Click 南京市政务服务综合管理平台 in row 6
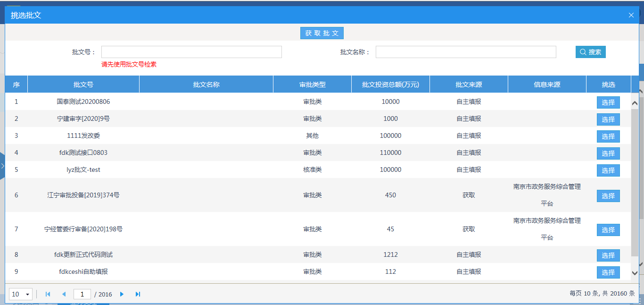This screenshot has width=644, height=305. click(x=547, y=195)
